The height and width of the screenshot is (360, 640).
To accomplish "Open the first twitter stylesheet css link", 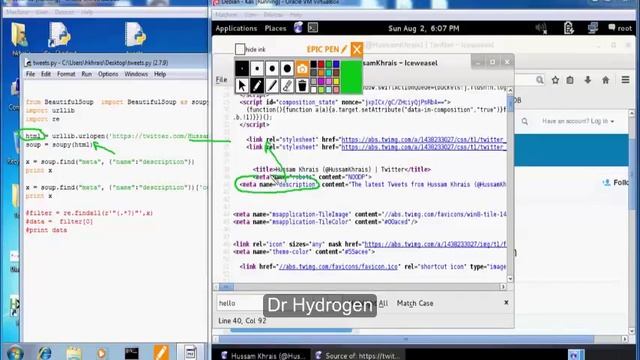I will pyautogui.click(x=424, y=140).
